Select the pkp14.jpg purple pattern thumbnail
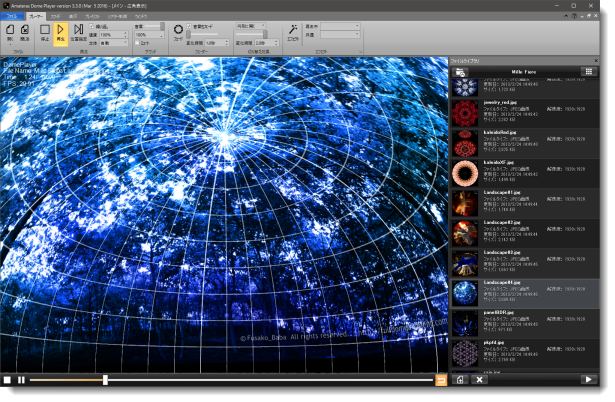This screenshot has width=615, height=402. pos(465,353)
